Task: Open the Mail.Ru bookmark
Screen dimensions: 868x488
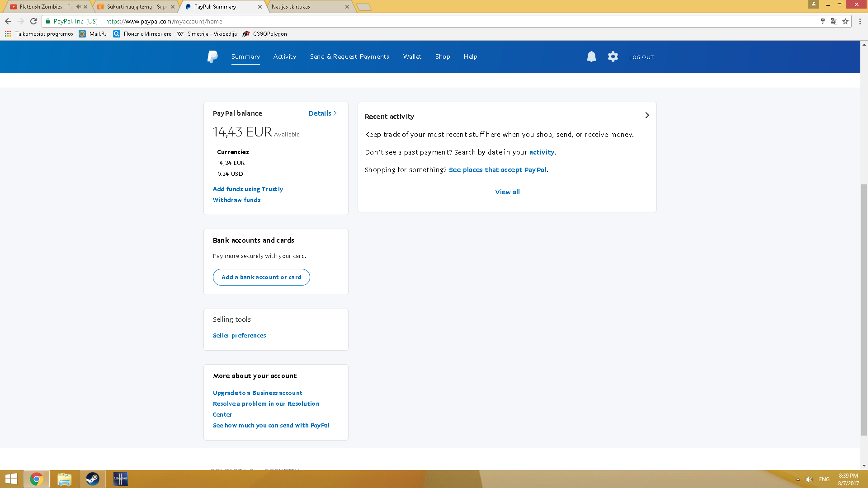Action: coord(93,34)
